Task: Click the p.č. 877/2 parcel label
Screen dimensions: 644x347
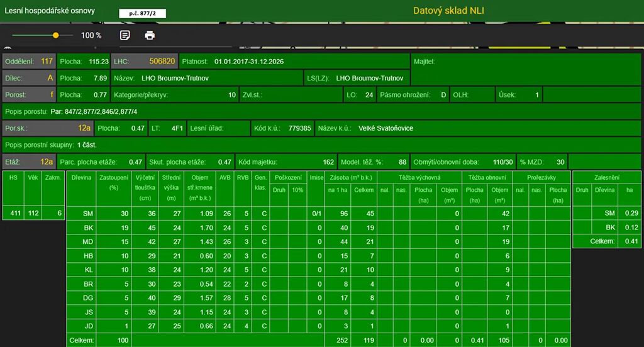Action: (142, 13)
